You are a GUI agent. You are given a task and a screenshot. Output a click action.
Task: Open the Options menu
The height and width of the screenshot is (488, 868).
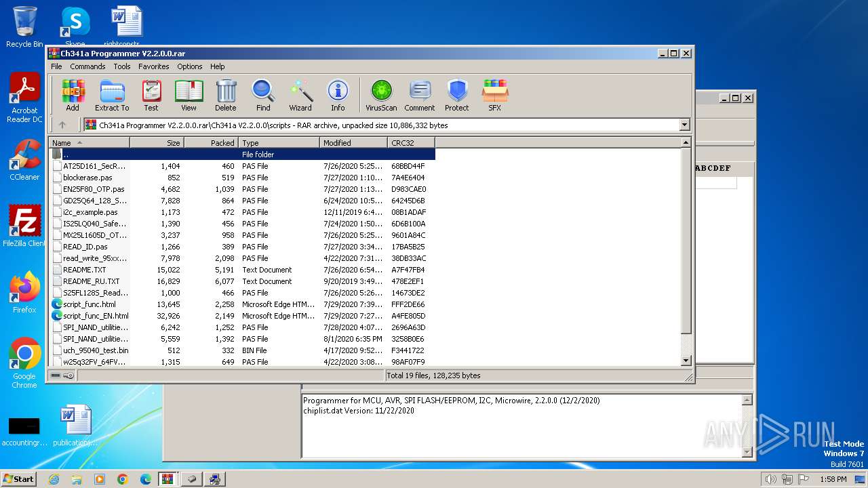pos(190,66)
